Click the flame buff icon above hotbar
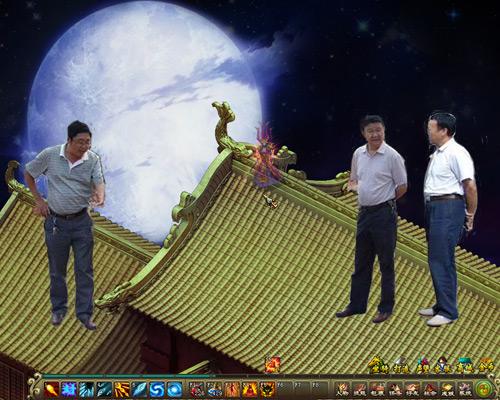500x400 pixels. tap(273, 364)
